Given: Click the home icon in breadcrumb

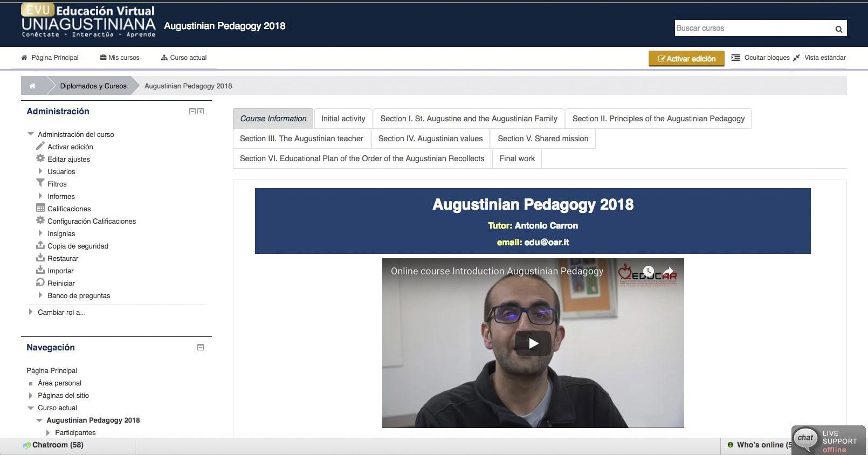Looking at the screenshot, I should tap(32, 86).
